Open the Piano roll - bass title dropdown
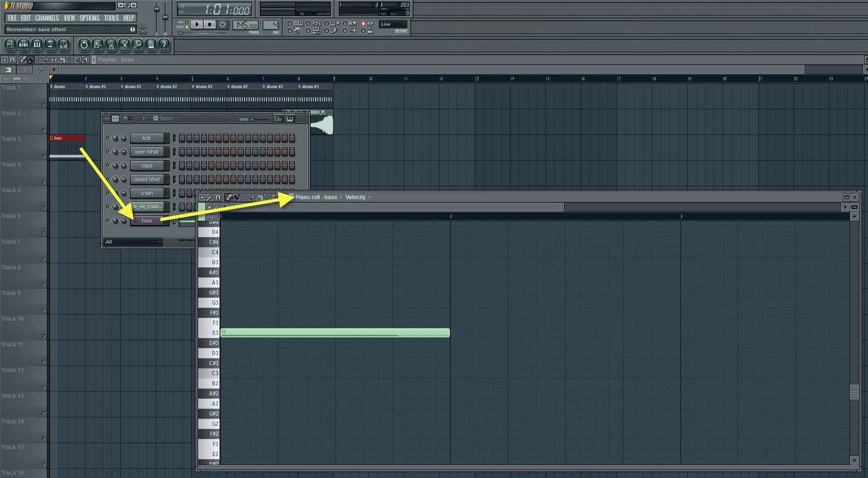Screen dimensions: 868x478 319,197
